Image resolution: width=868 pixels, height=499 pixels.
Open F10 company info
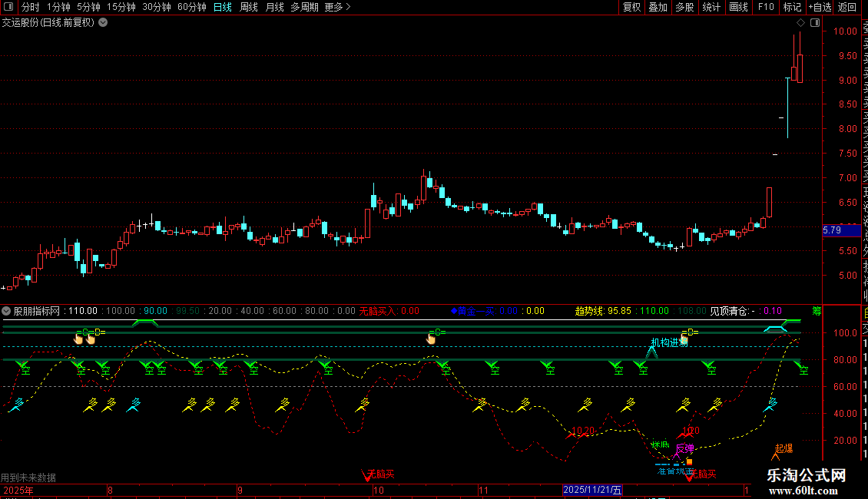point(766,7)
